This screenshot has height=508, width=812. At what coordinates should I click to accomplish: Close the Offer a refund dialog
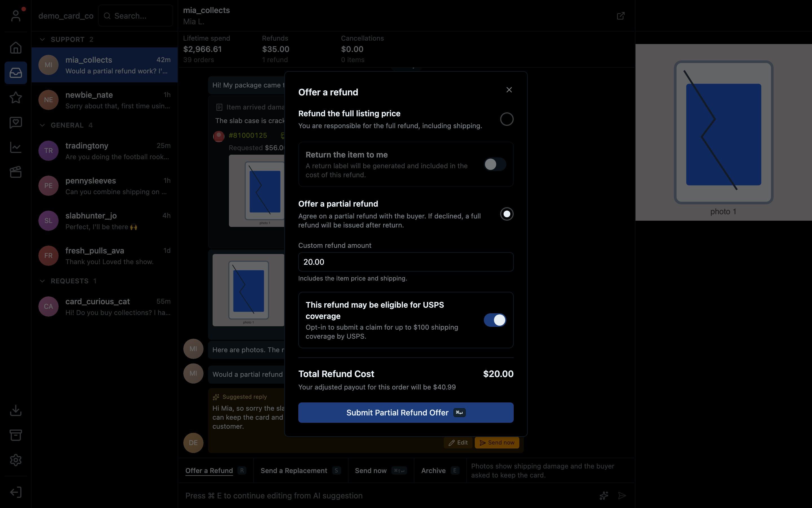509,90
